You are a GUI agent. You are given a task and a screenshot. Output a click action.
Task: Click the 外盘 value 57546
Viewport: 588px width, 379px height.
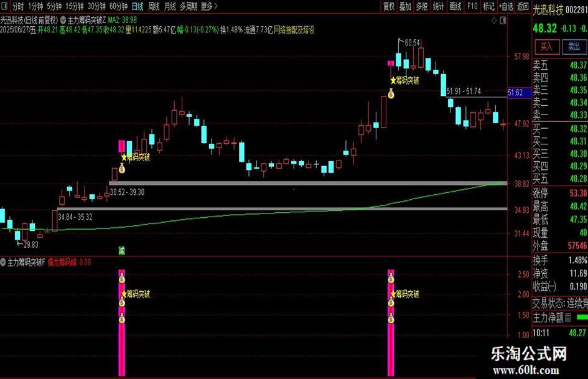click(x=577, y=246)
